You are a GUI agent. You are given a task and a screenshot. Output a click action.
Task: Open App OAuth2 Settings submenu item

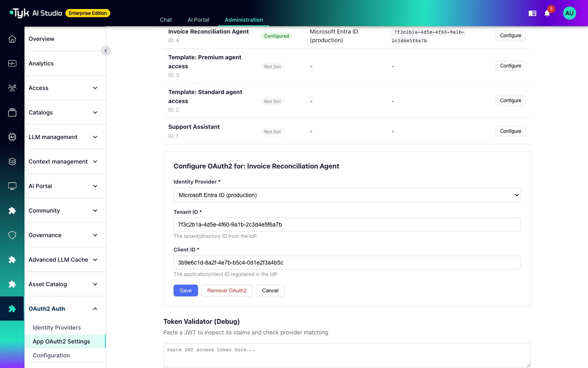[x=65, y=341]
